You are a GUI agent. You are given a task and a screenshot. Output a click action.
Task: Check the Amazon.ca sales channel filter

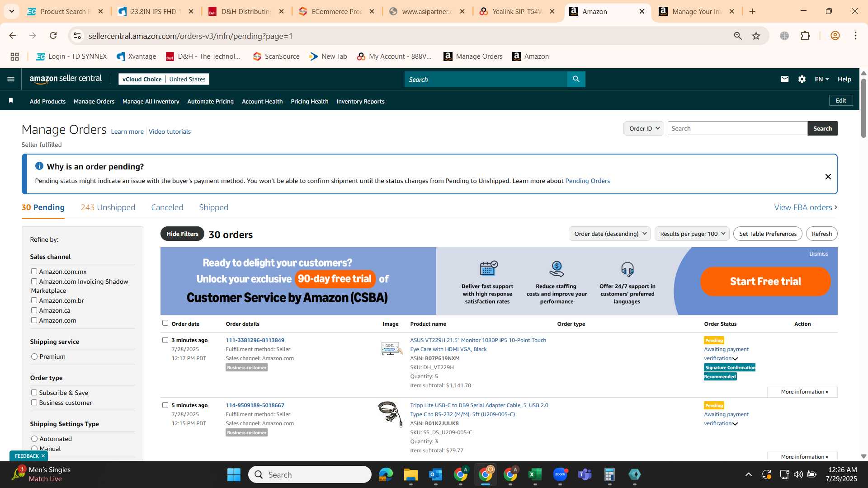pos(34,310)
